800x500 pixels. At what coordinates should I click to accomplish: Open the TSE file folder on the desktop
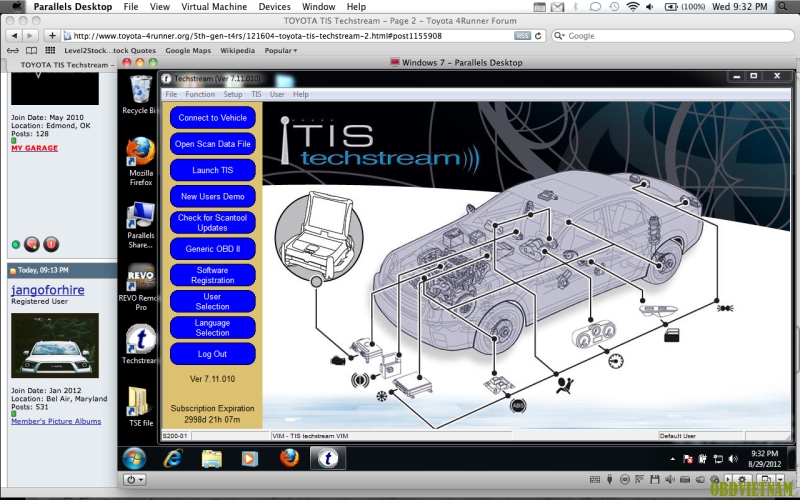[140, 407]
